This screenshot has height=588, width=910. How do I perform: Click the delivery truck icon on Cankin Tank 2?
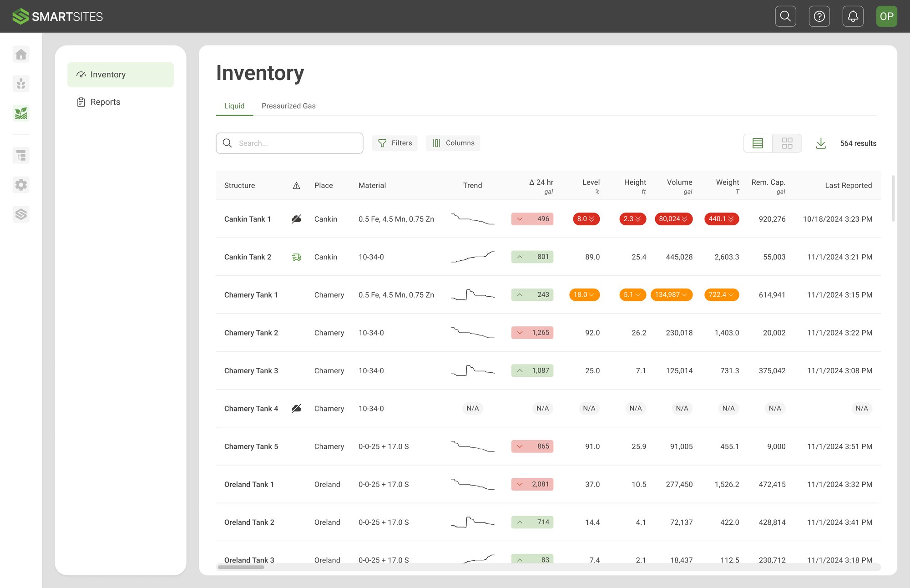click(296, 257)
